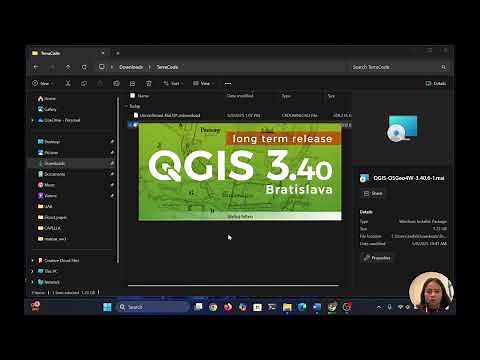480x360 pixels.
Task: Toggle the select-all checkbox beside Name
Action: 132,96
